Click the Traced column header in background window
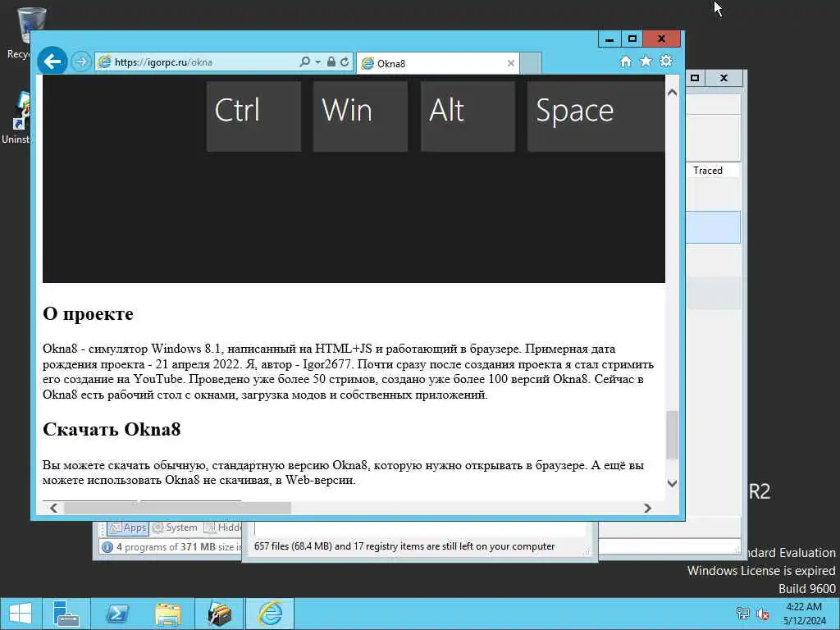Viewport: 840px width, 630px height. [708, 171]
